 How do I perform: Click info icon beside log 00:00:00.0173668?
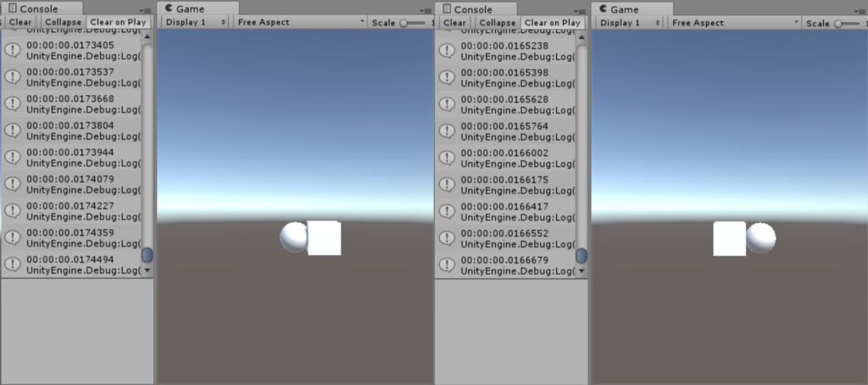tap(13, 103)
